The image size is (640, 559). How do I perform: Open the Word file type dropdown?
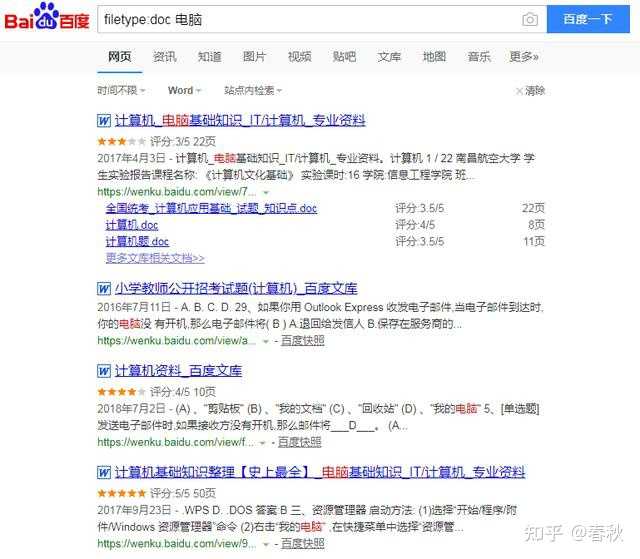(184, 91)
